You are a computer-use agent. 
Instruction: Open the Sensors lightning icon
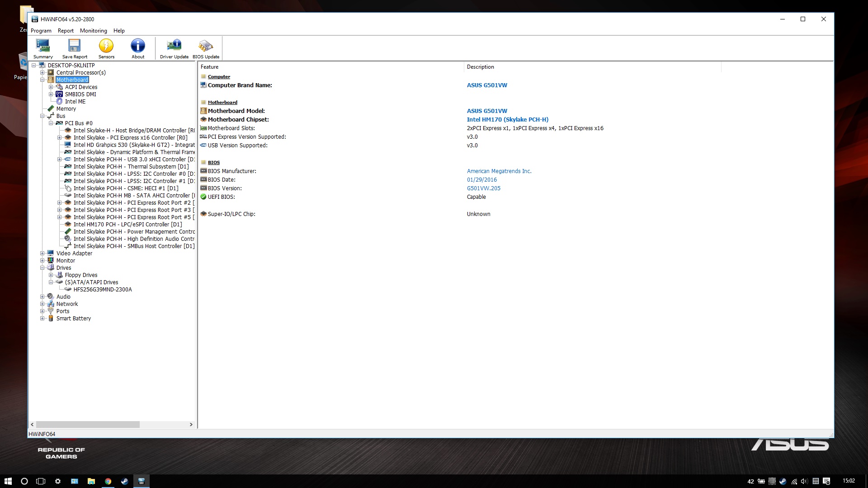pyautogui.click(x=106, y=48)
